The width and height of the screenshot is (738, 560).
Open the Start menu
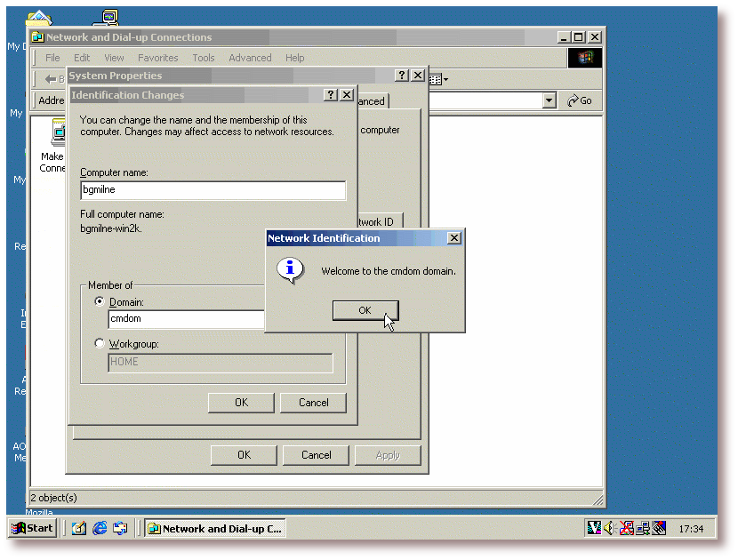tap(32, 528)
